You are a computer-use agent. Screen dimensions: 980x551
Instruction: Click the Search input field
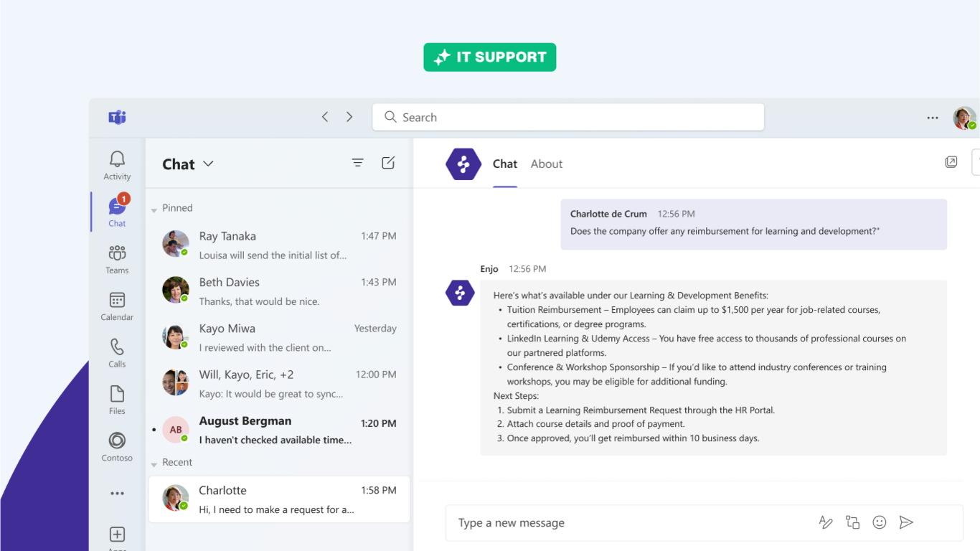click(567, 117)
